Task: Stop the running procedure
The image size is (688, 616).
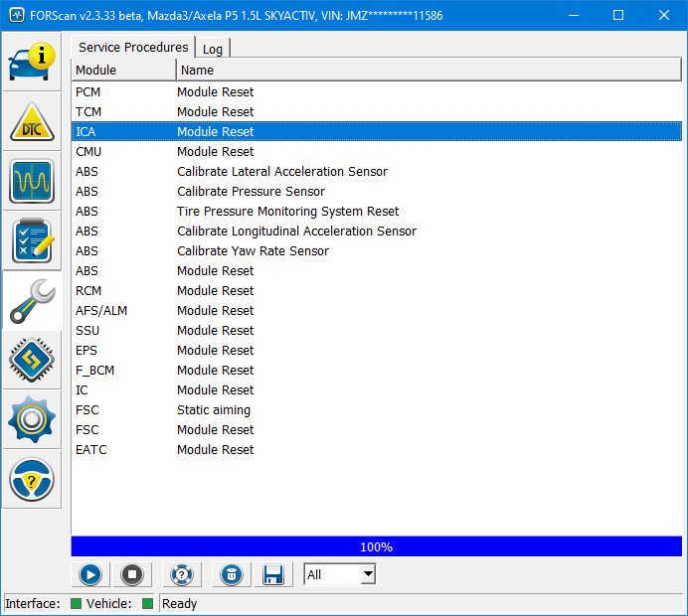Action: pyautogui.click(x=132, y=575)
